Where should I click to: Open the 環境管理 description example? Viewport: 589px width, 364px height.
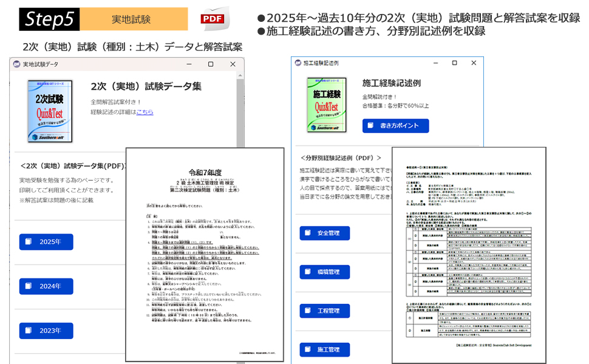(x=324, y=272)
